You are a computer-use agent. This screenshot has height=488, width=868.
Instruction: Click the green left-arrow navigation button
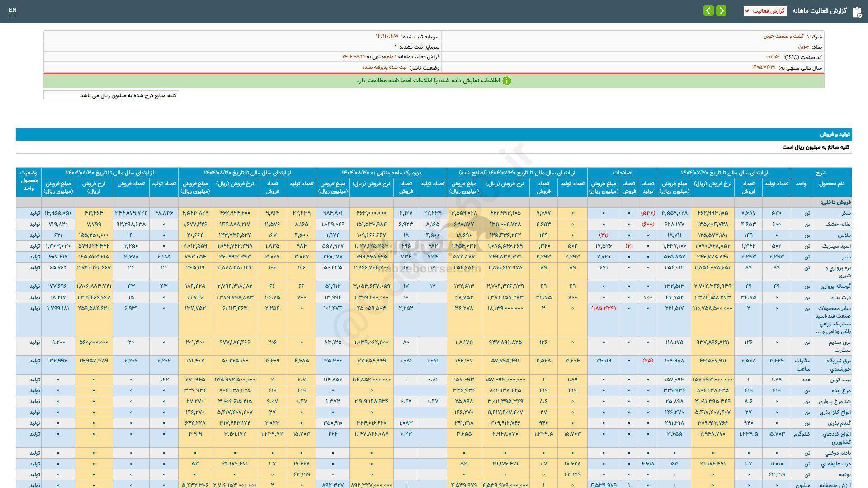708,11
